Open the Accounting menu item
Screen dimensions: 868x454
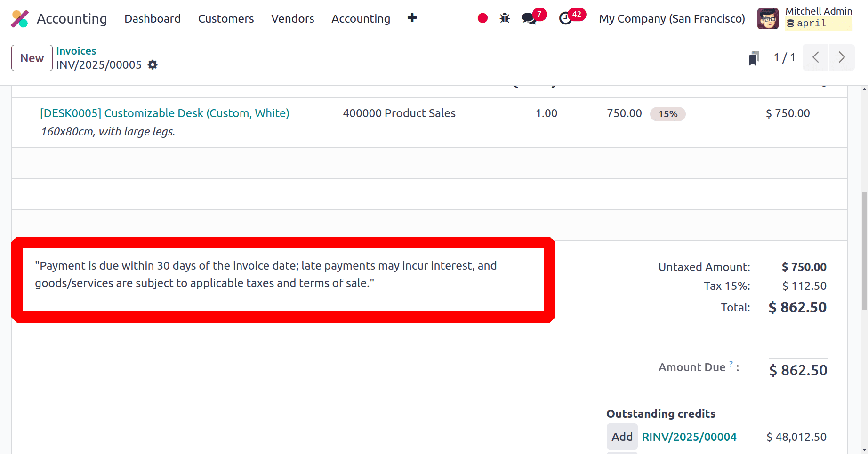361,18
